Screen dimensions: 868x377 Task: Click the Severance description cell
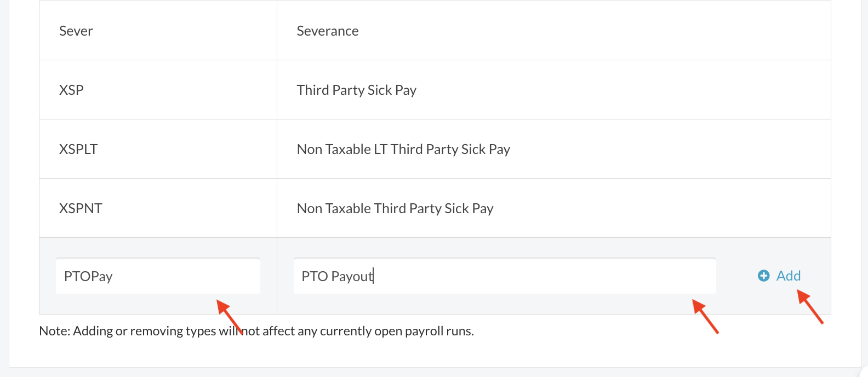(x=328, y=31)
